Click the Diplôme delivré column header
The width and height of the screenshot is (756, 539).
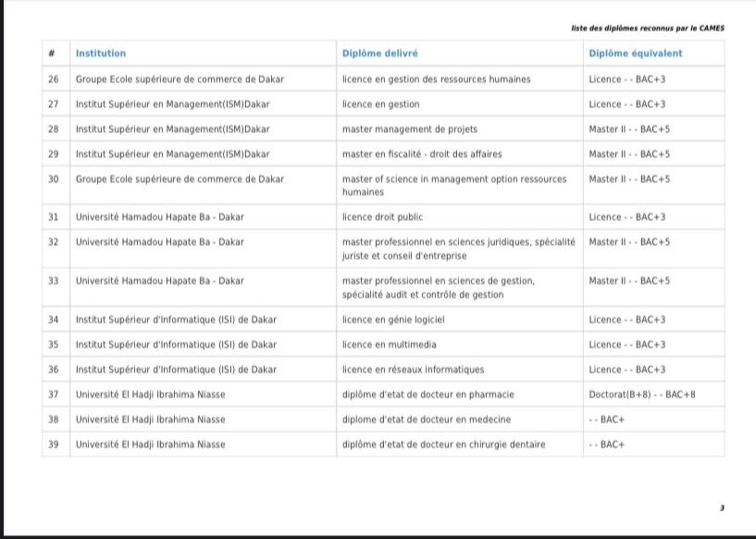pos(379,54)
